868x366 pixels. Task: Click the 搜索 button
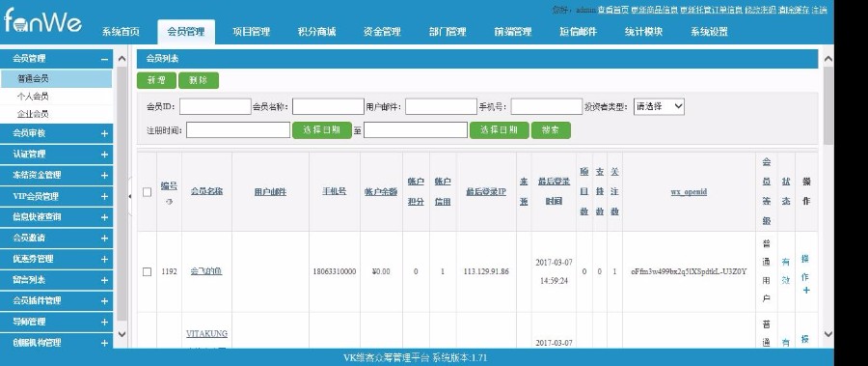[551, 130]
